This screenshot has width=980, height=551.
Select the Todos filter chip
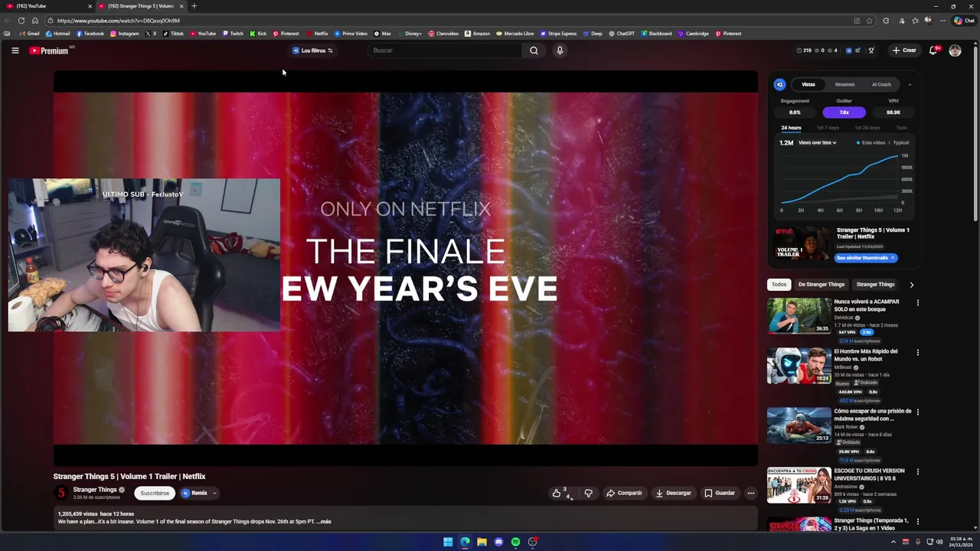point(779,285)
